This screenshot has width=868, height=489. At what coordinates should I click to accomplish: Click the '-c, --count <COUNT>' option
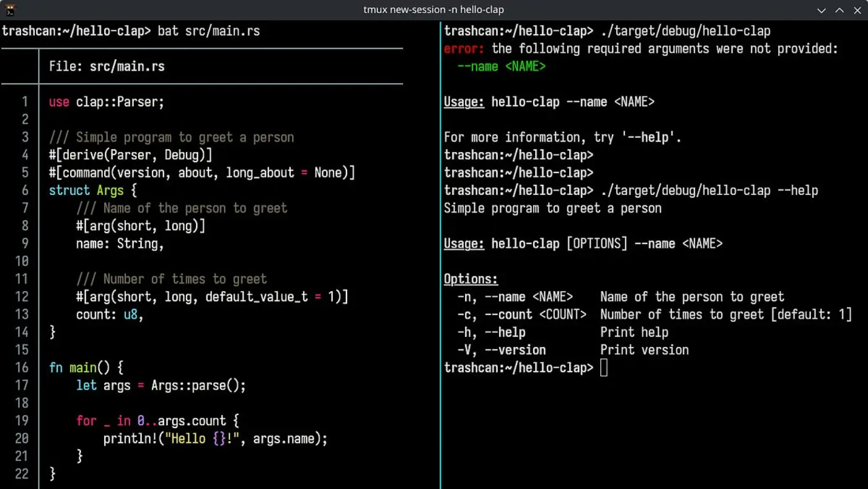click(x=522, y=315)
